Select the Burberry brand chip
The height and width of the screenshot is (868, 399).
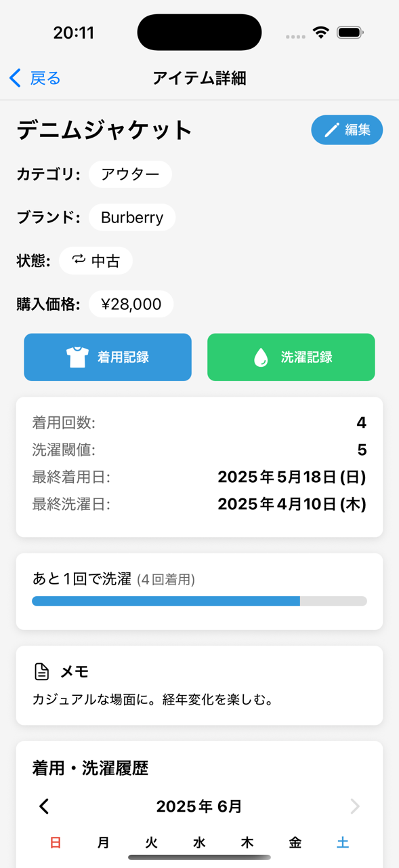click(132, 218)
